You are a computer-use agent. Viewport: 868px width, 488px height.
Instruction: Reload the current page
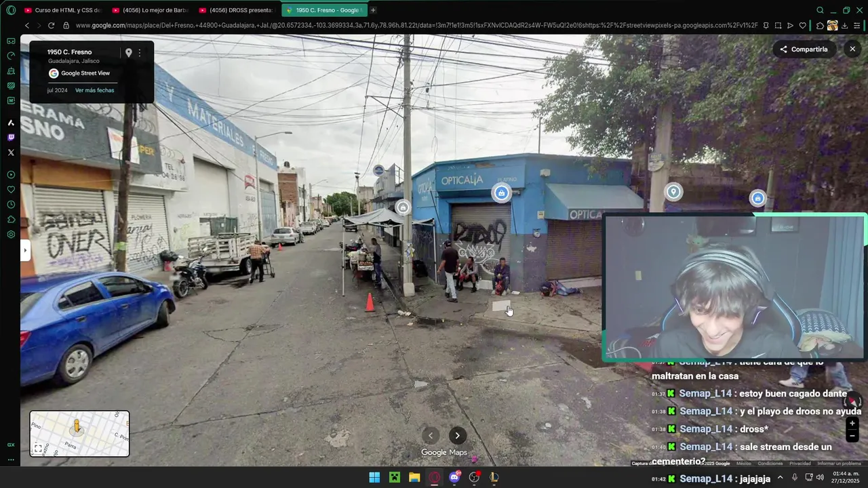coord(51,26)
